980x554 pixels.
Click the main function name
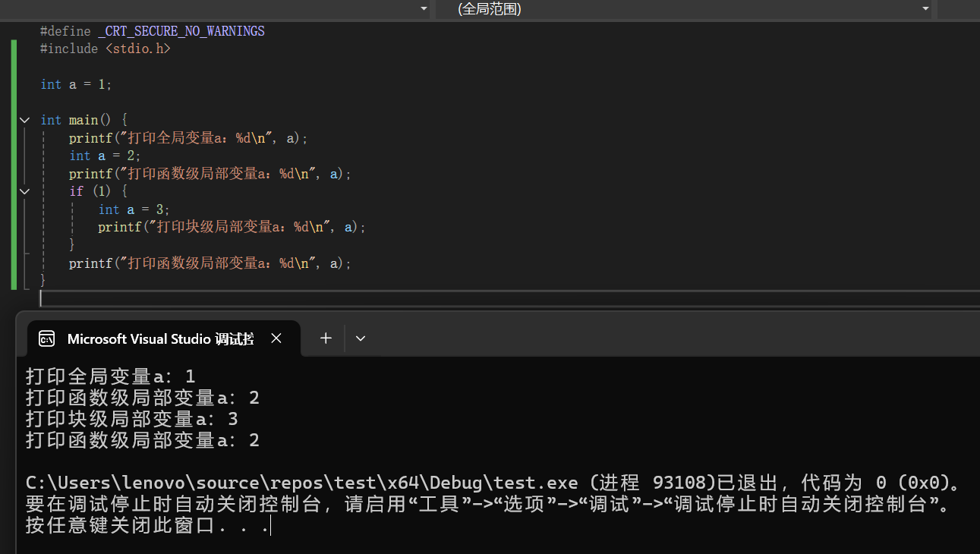pos(84,120)
